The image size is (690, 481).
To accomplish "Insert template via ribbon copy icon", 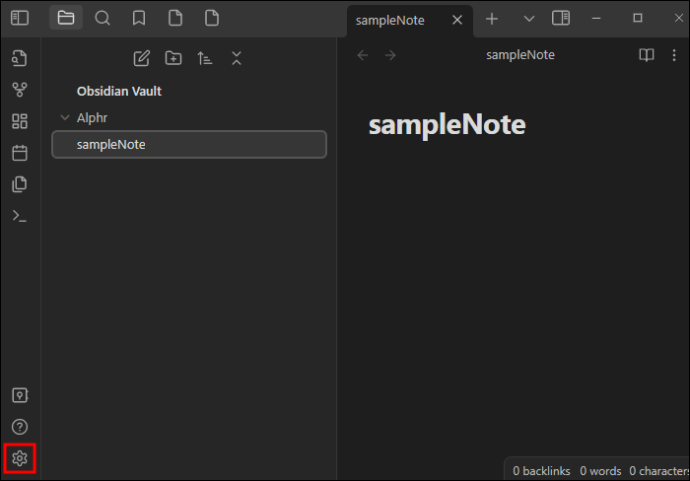I will click(20, 184).
